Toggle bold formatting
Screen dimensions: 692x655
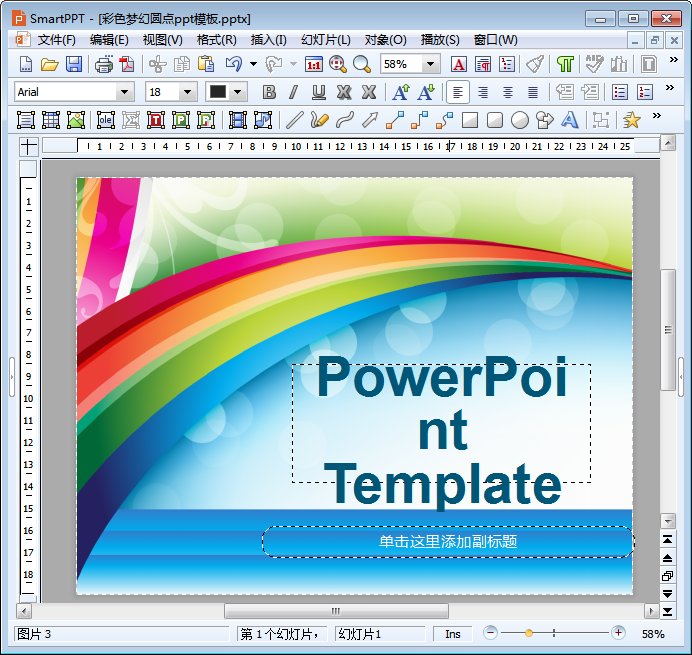coord(269,92)
